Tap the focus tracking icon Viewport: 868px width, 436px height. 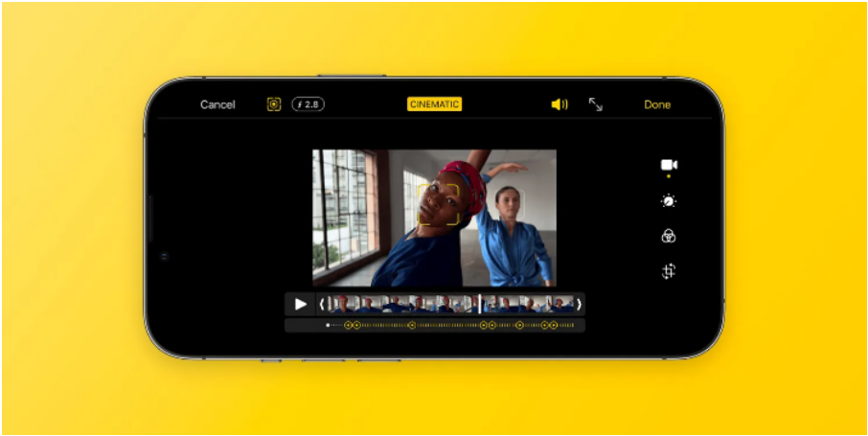pos(274,104)
